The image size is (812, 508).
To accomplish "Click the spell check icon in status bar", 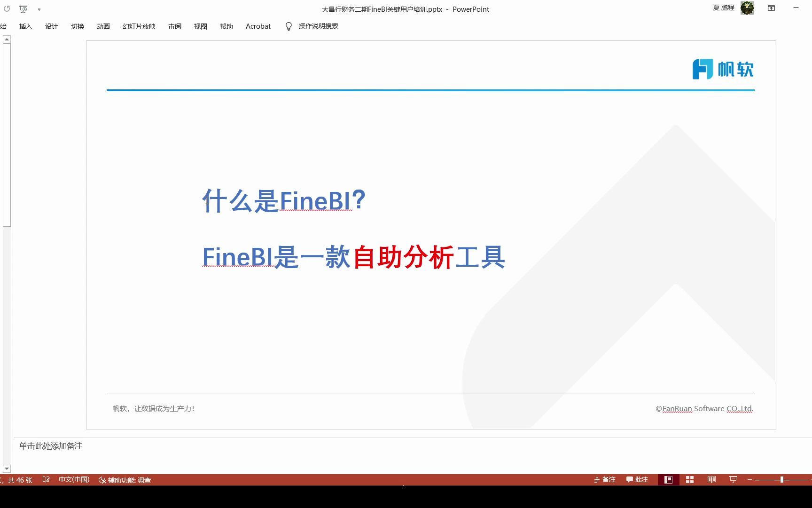I will click(46, 480).
